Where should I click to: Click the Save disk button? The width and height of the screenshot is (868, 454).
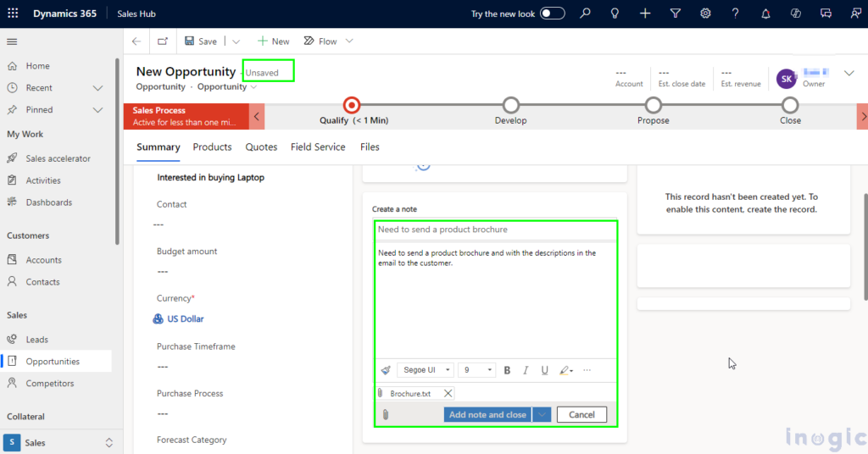coord(200,42)
